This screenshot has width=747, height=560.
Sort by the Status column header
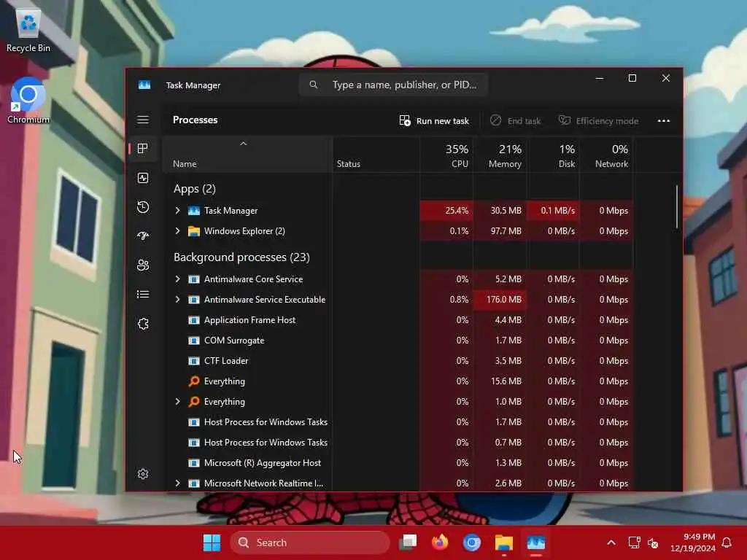tap(376, 155)
